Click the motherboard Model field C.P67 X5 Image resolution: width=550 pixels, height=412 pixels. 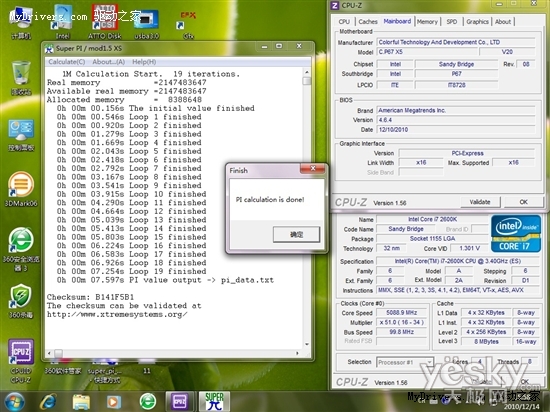428,52
